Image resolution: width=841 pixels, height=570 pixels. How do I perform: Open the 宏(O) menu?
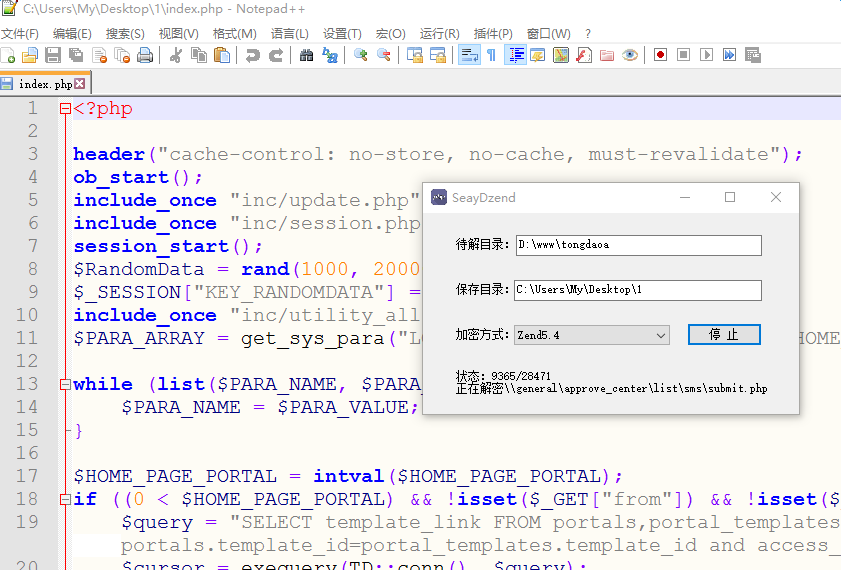pyautogui.click(x=390, y=34)
